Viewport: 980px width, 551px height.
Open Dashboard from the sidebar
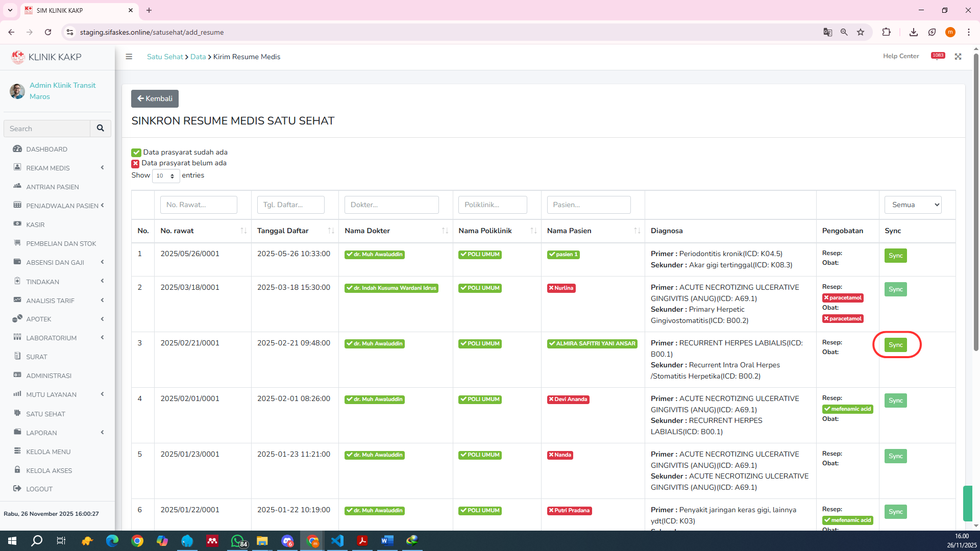(46, 149)
